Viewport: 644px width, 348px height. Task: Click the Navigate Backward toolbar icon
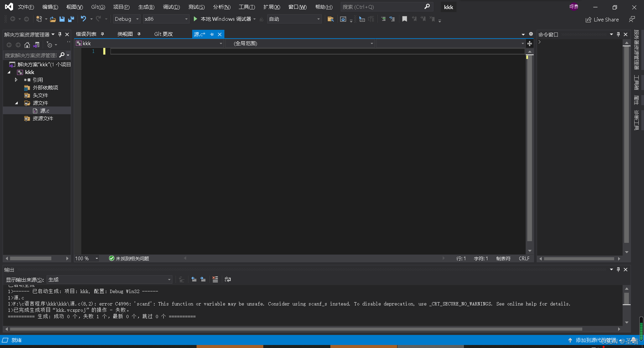pos(13,19)
